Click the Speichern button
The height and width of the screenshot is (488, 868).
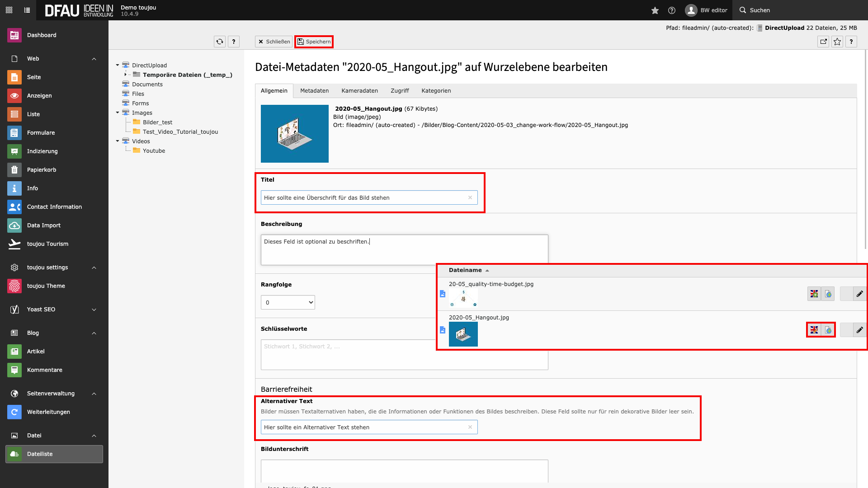[x=314, y=42]
